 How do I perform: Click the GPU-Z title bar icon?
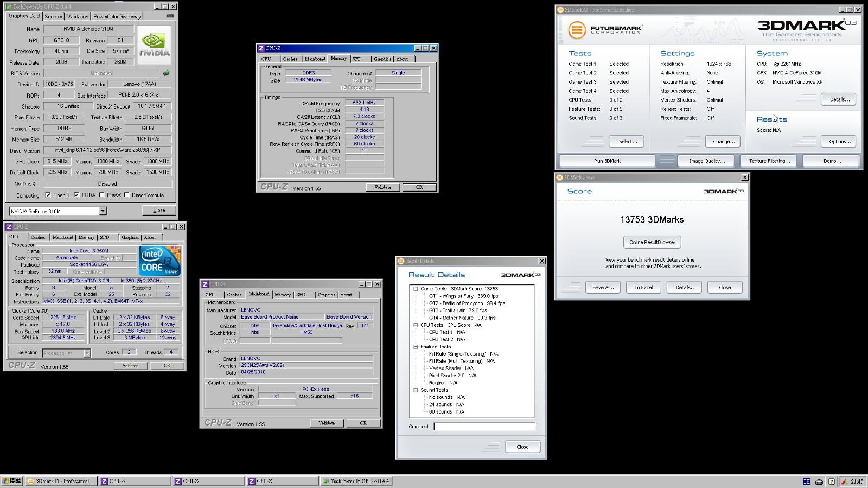click(9, 7)
